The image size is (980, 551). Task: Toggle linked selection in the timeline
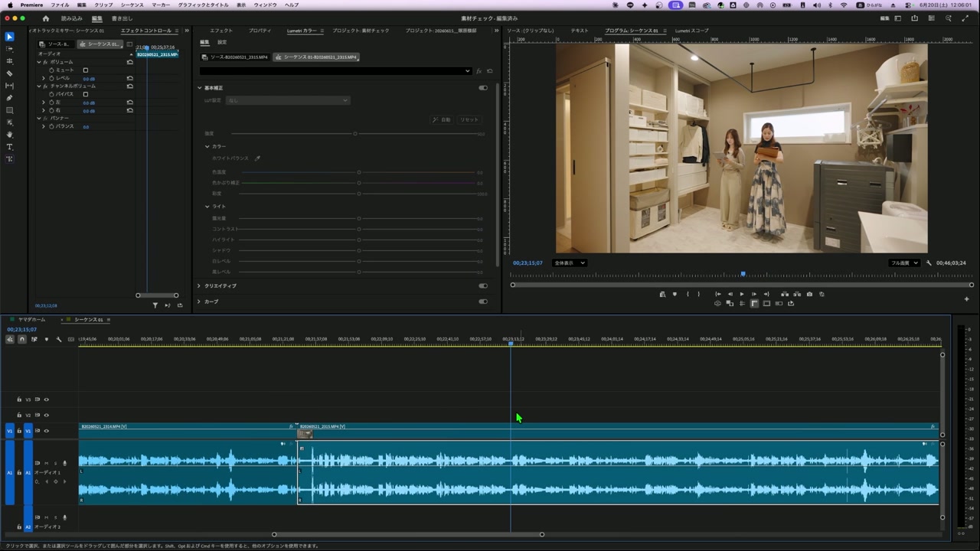34,339
